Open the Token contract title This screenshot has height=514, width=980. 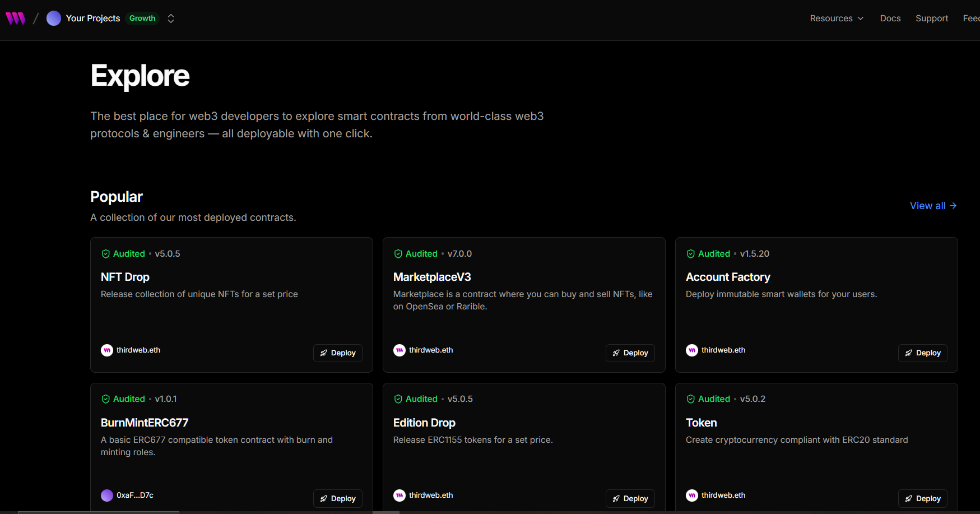coord(701,423)
